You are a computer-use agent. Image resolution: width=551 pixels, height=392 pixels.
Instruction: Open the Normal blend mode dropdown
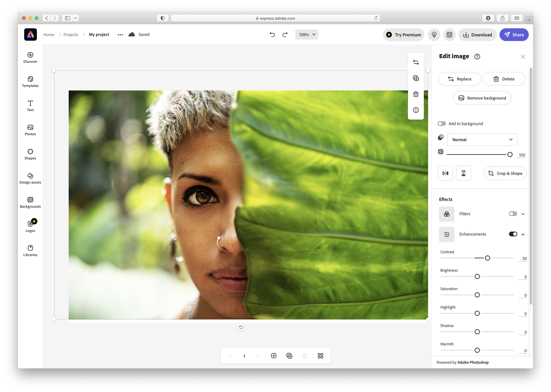click(x=482, y=140)
